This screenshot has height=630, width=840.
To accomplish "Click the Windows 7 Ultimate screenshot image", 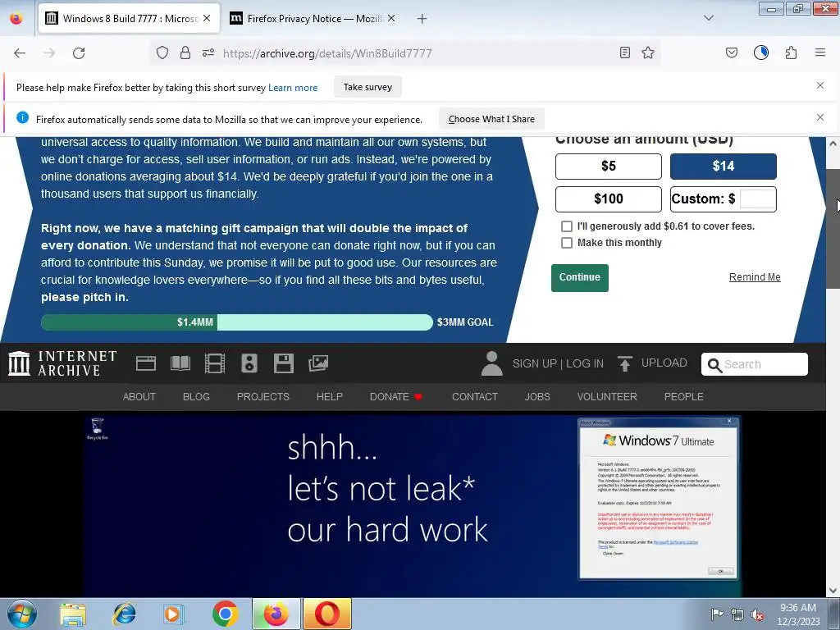I will pyautogui.click(x=659, y=498).
